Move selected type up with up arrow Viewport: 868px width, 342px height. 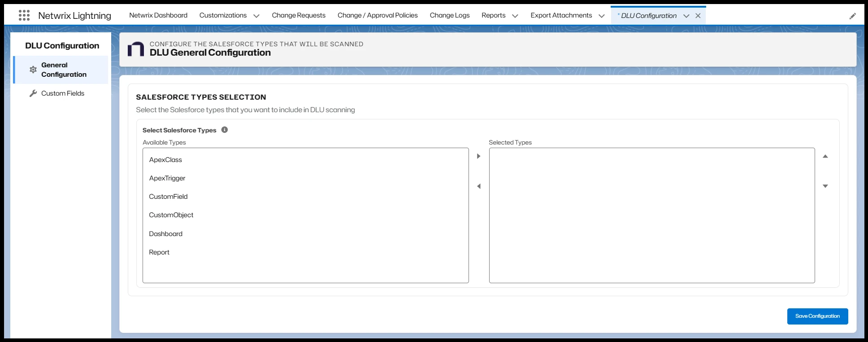(x=825, y=156)
